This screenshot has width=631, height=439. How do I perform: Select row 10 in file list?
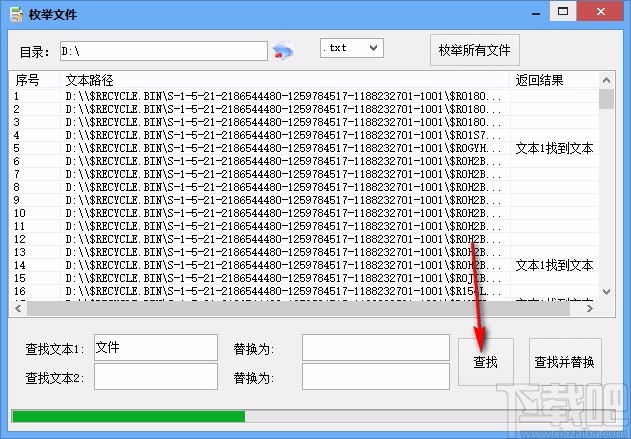(x=304, y=213)
